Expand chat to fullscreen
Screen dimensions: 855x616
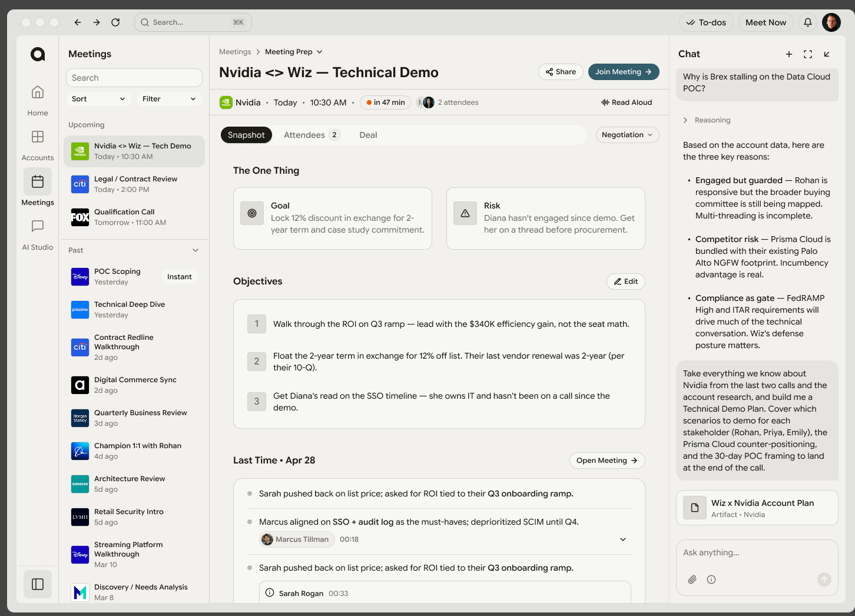808,54
